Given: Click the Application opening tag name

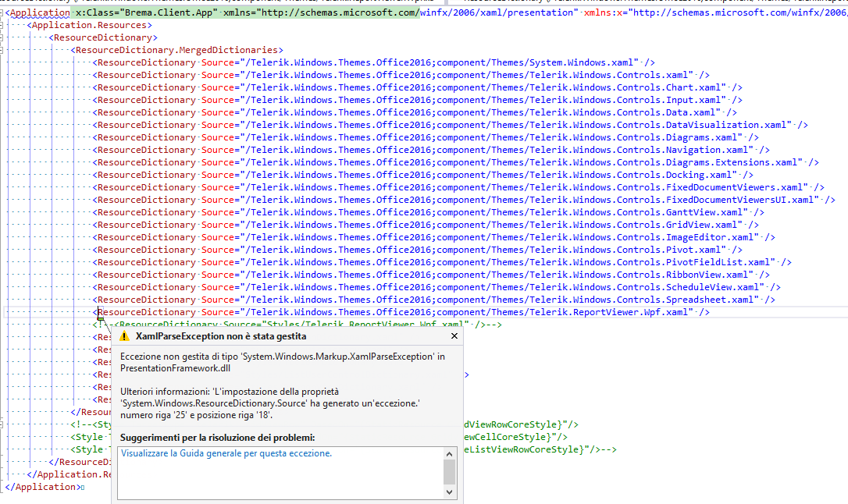Looking at the screenshot, I should (x=40, y=12).
